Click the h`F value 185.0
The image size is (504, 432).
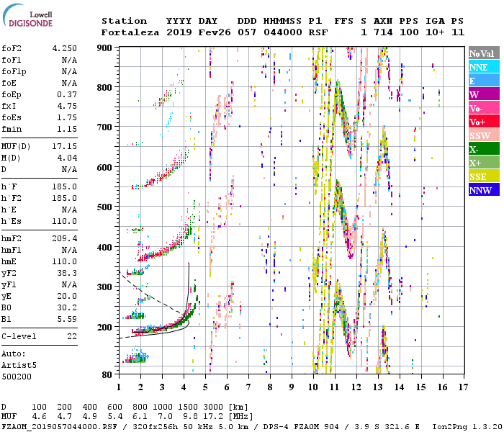pos(65,186)
